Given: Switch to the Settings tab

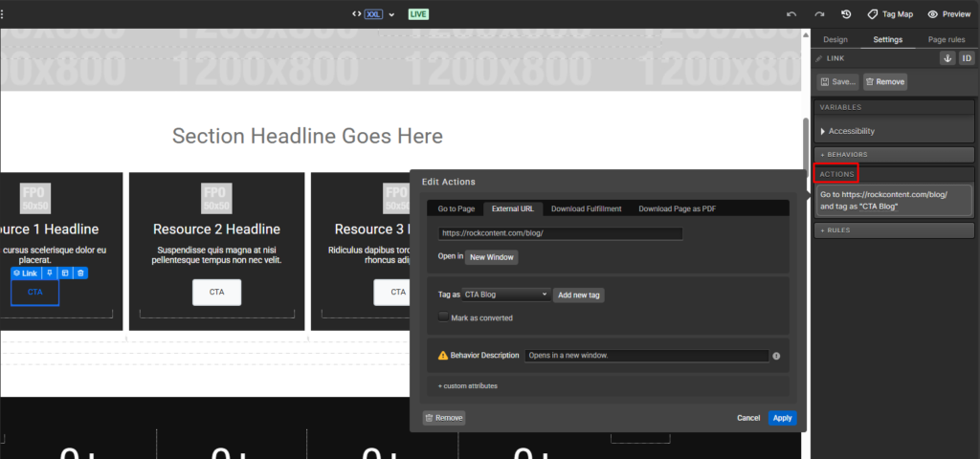Looking at the screenshot, I should click(x=887, y=39).
